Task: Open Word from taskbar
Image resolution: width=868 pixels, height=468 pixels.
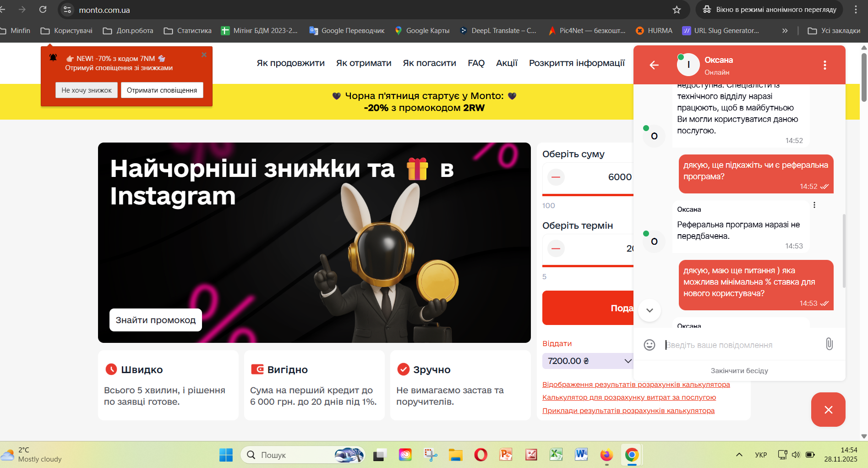Action: click(x=581, y=455)
